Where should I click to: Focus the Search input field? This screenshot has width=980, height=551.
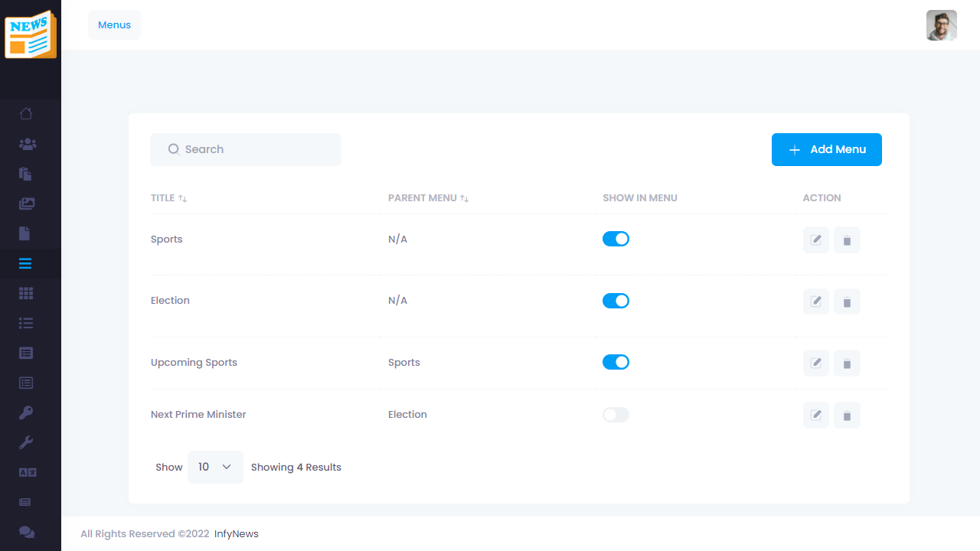[x=246, y=149]
